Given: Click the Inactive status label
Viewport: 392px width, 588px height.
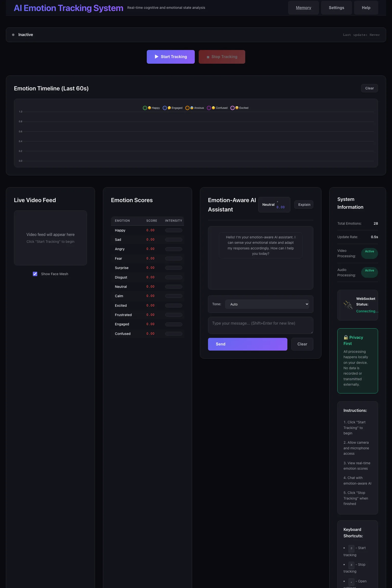Looking at the screenshot, I should pyautogui.click(x=25, y=35).
